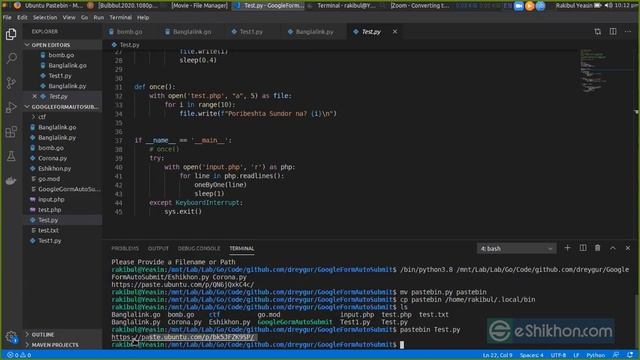This screenshot has height=360, width=640.
Task: Open the Edit menu
Action: tap(22, 18)
